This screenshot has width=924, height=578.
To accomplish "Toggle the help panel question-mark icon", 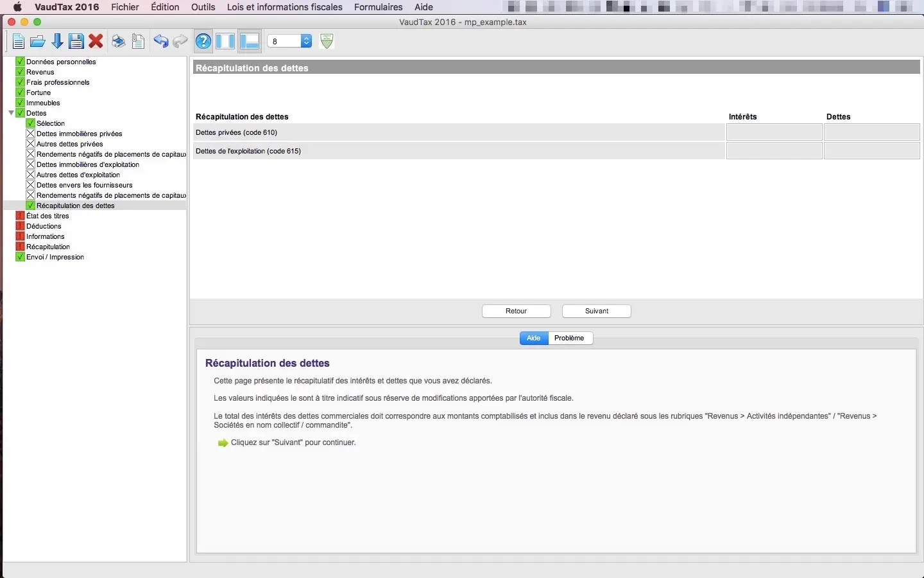I will click(x=203, y=42).
